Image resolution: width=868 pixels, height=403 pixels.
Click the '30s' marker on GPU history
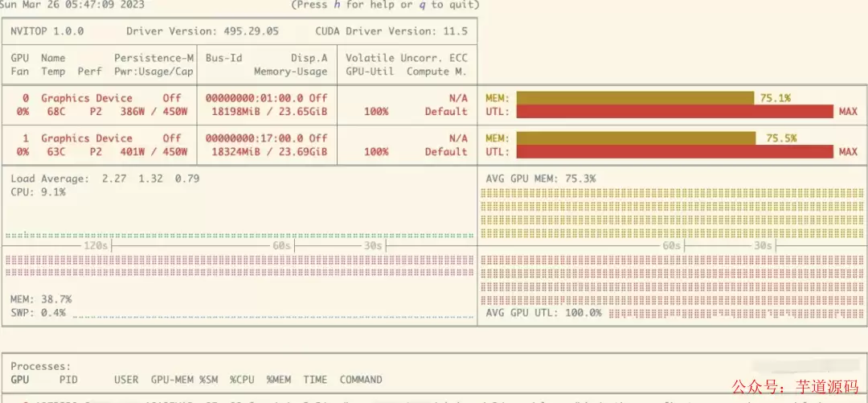[x=764, y=245]
